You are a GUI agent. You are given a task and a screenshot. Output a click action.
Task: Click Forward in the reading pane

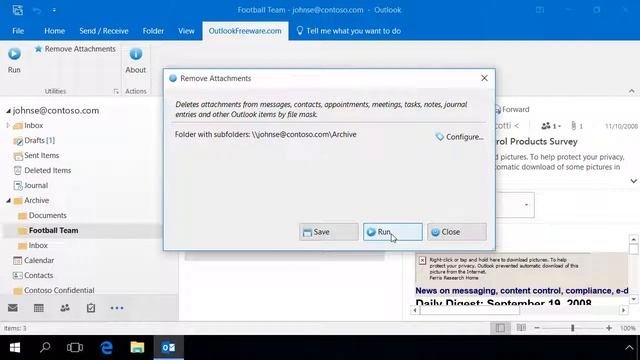click(513, 109)
